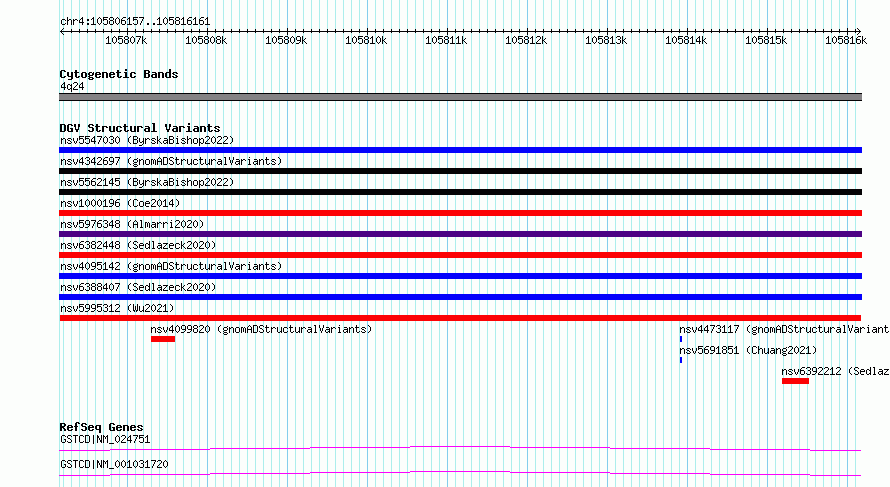Open variant label nsv4473117 near 105814k
The image size is (890, 487).
click(x=784, y=329)
